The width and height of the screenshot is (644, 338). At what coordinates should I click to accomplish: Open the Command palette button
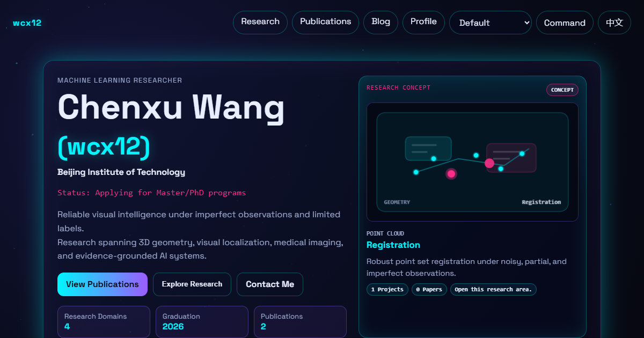(565, 23)
